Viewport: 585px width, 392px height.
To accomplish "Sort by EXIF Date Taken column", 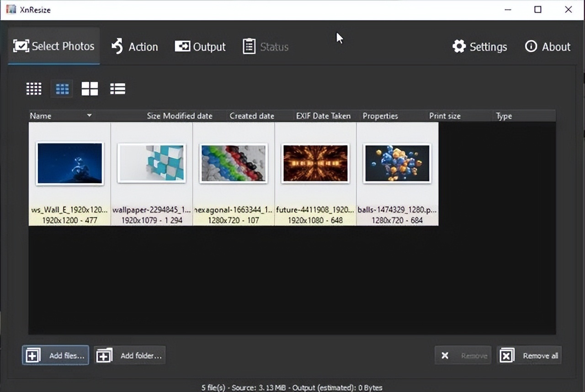I will coord(323,116).
